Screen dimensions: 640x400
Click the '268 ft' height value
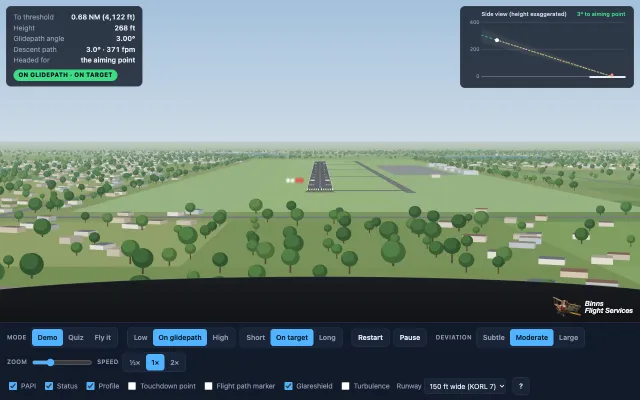click(x=124, y=28)
